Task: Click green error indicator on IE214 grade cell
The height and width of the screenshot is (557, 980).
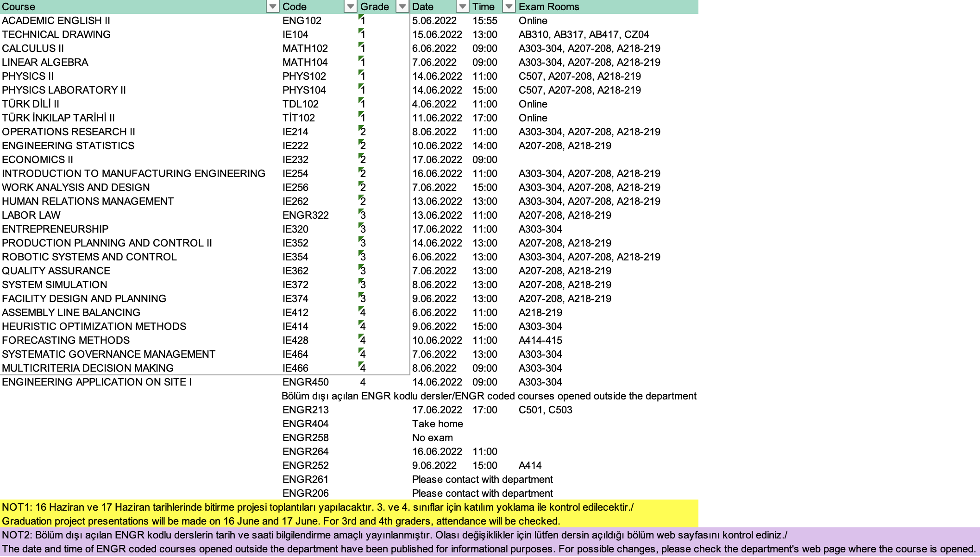Action: [360, 128]
